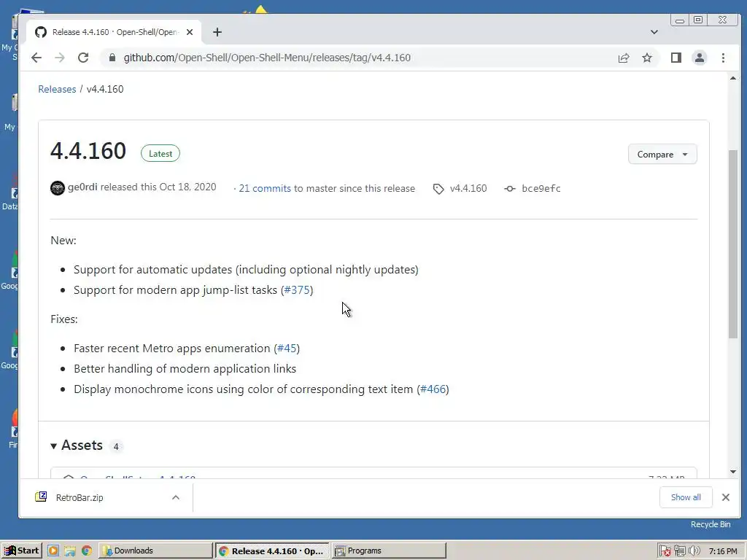The image size is (747, 560).
Task: Click the Assets count badge showing 4
Action: pyautogui.click(x=116, y=447)
